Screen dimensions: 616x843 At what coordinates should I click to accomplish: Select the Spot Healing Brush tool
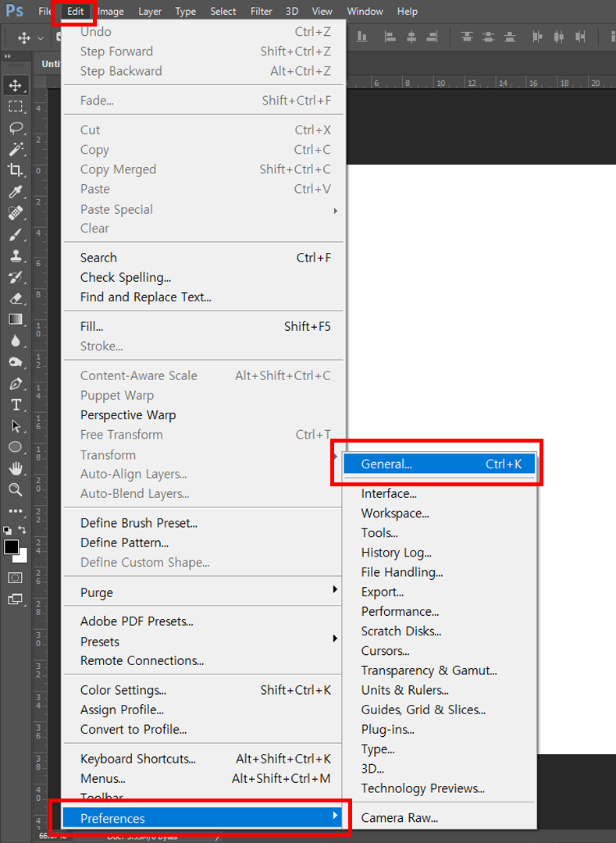coord(15,213)
